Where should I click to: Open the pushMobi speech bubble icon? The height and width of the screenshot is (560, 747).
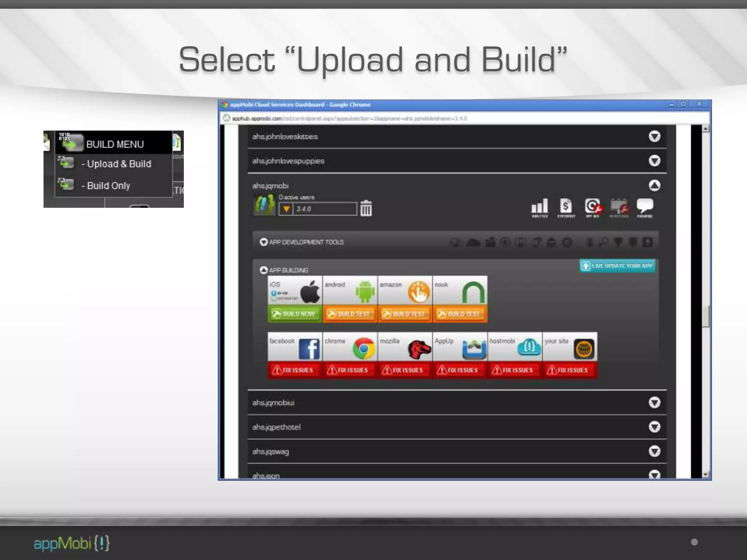click(x=645, y=208)
